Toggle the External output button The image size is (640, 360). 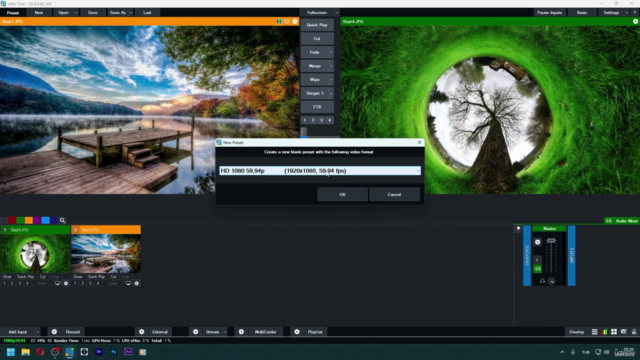point(160,332)
